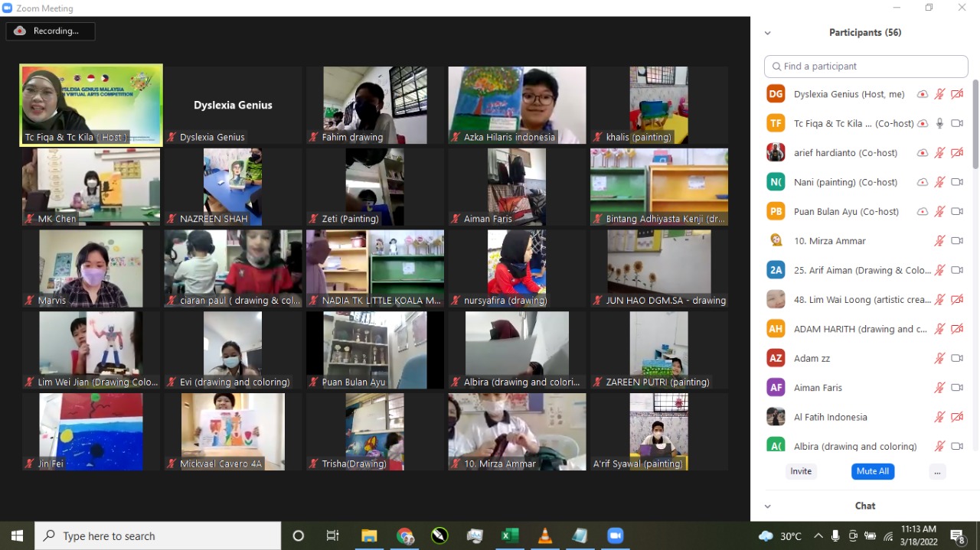Open Excel from the taskbar
The image size is (980, 550).
510,535
